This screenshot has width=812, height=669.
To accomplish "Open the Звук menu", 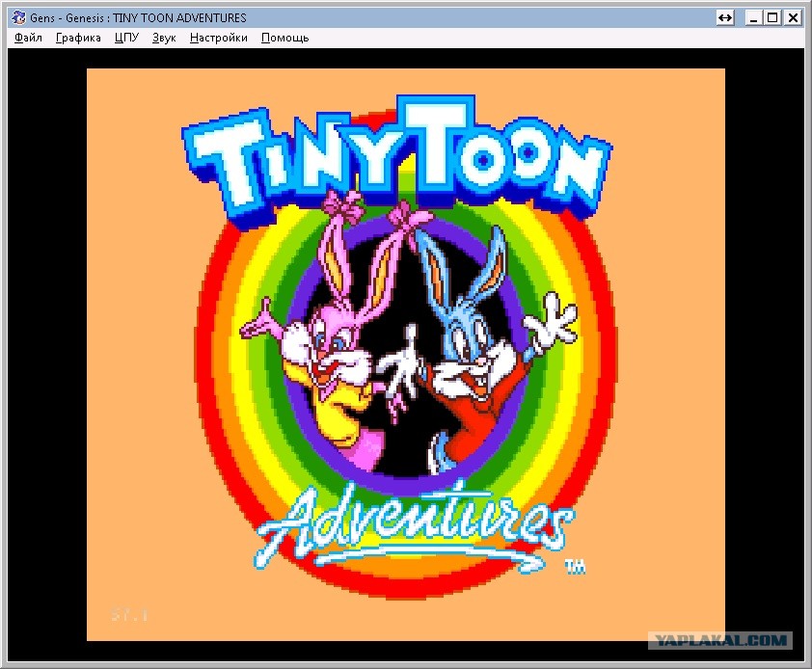I will (164, 38).
